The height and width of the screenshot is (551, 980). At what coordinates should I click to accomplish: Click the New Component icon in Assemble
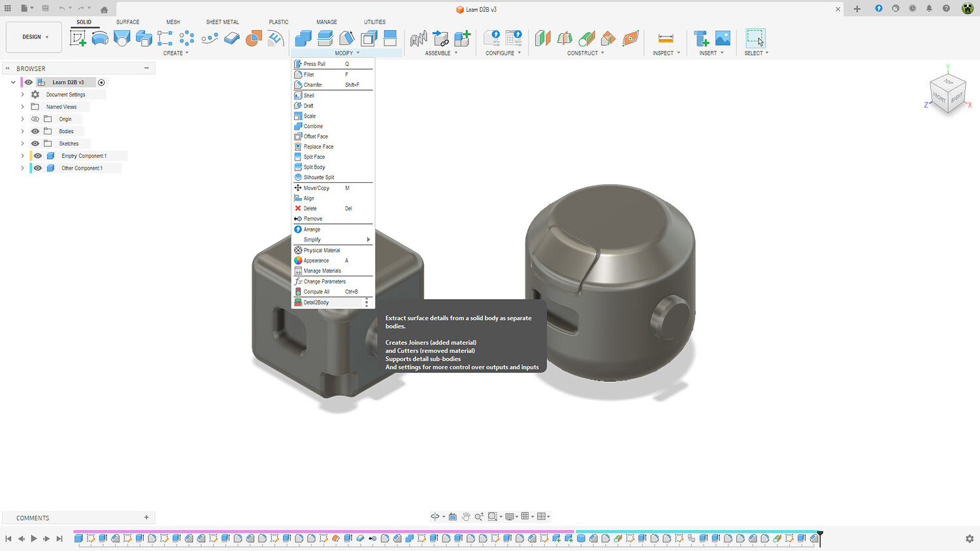pos(463,38)
